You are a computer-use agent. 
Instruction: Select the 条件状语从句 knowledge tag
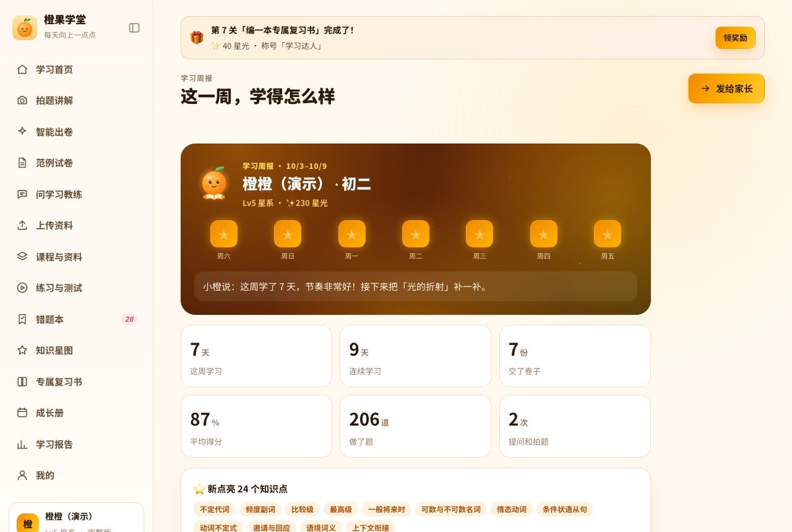[565, 509]
